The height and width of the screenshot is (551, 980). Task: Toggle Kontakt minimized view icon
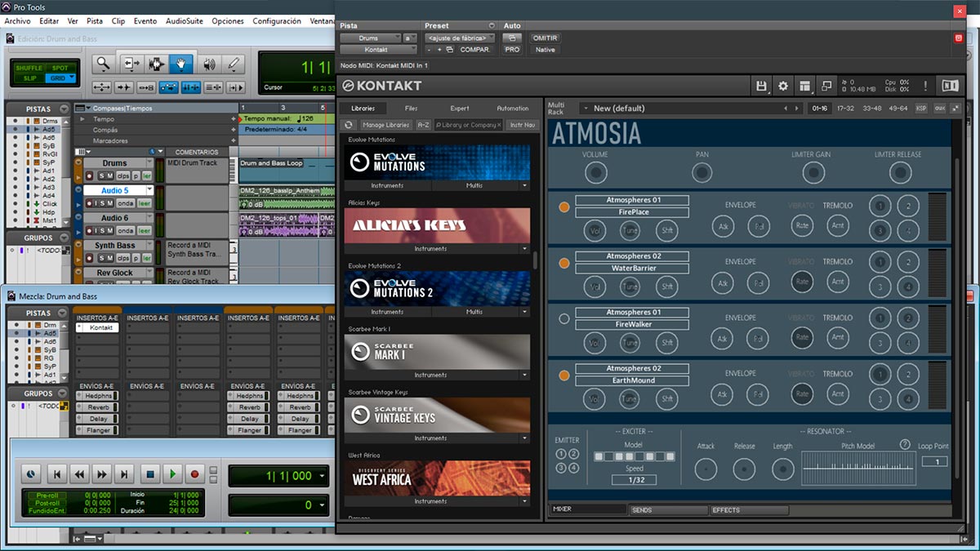click(826, 86)
